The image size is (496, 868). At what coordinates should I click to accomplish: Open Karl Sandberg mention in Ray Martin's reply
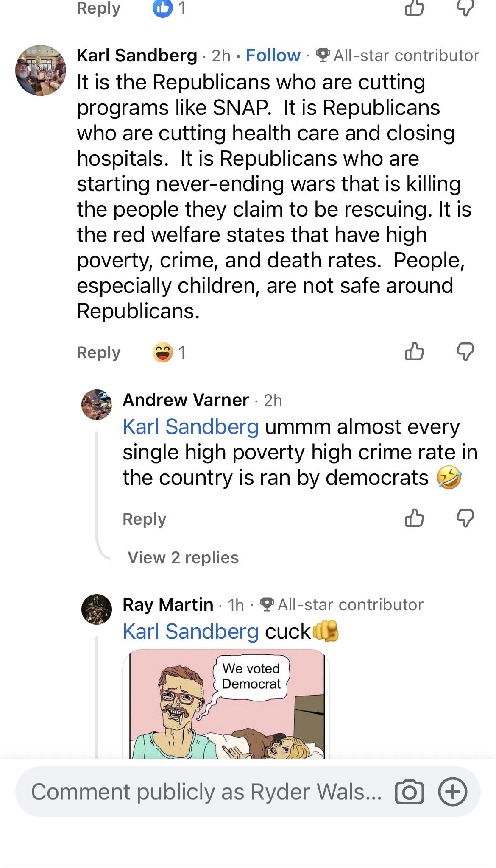191,631
